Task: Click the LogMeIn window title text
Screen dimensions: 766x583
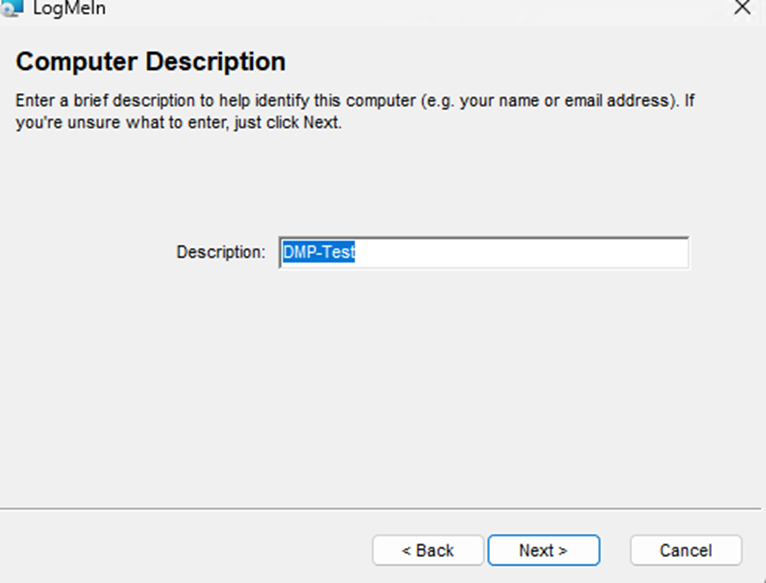Action: click(70, 8)
